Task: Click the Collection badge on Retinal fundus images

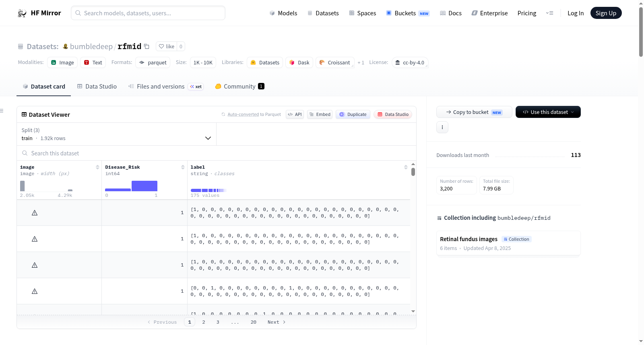Action: coord(516,239)
